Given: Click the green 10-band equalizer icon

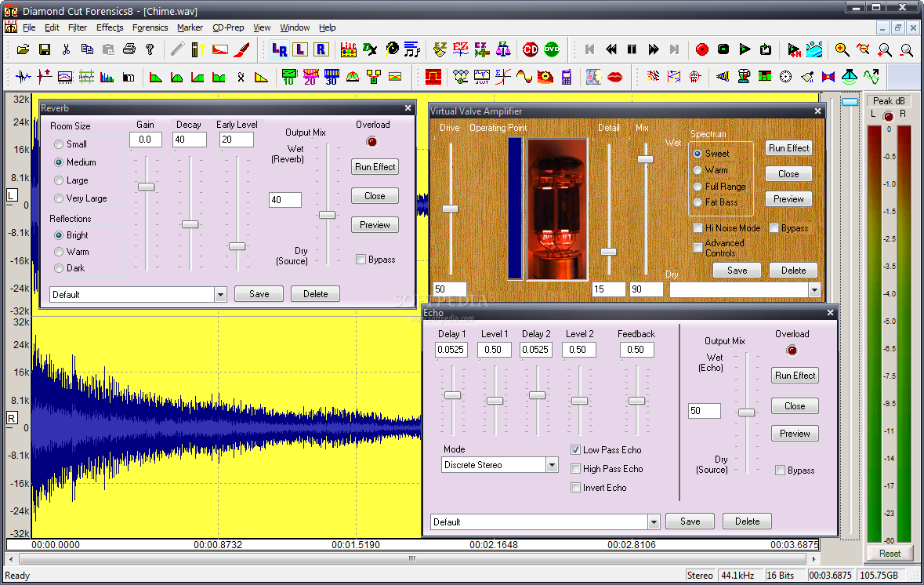Looking at the screenshot, I should click(288, 77).
